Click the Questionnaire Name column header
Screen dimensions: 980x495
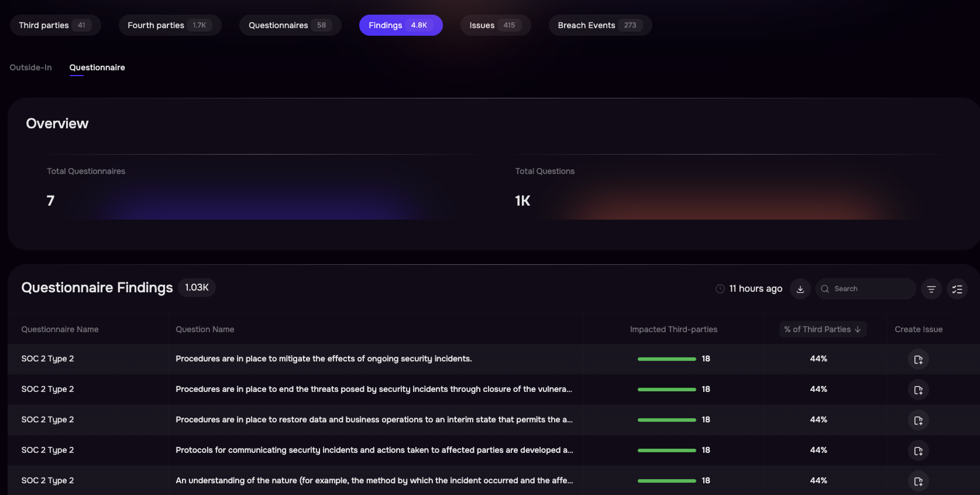tap(60, 329)
